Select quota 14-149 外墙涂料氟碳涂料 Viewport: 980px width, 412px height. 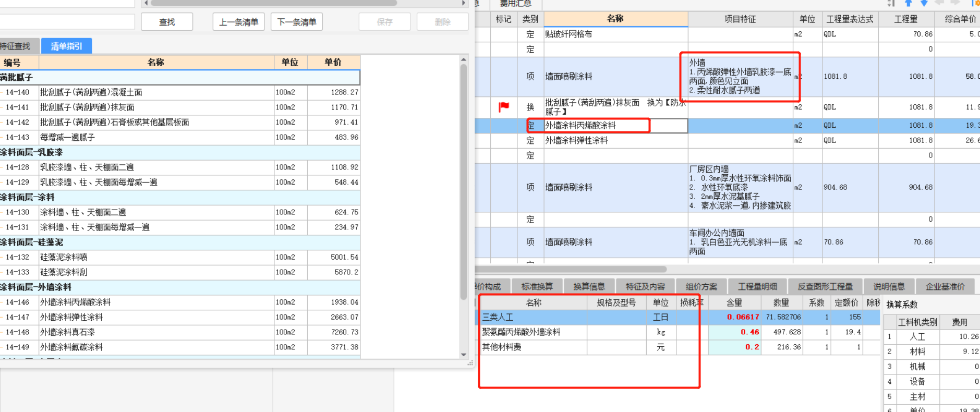[180, 347]
